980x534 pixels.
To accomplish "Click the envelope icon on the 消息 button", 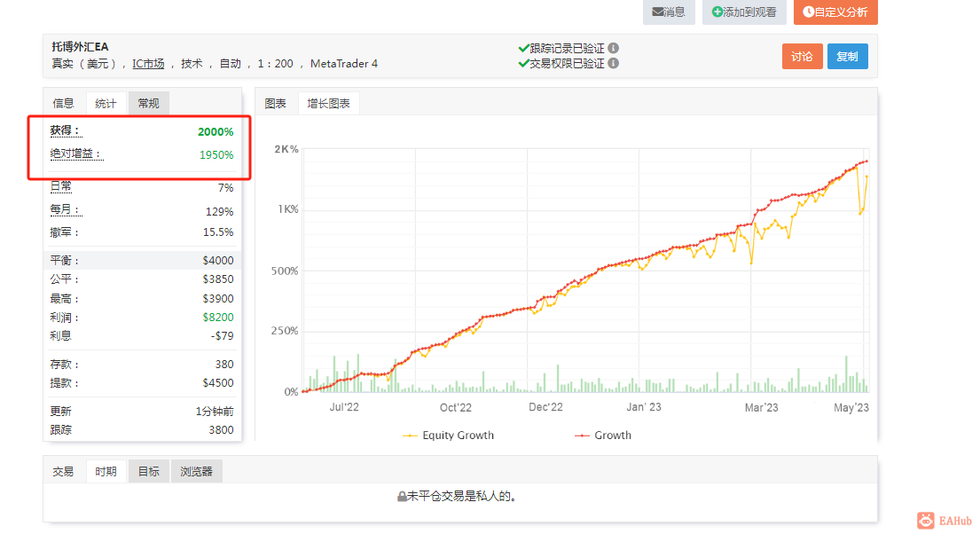I will point(656,13).
